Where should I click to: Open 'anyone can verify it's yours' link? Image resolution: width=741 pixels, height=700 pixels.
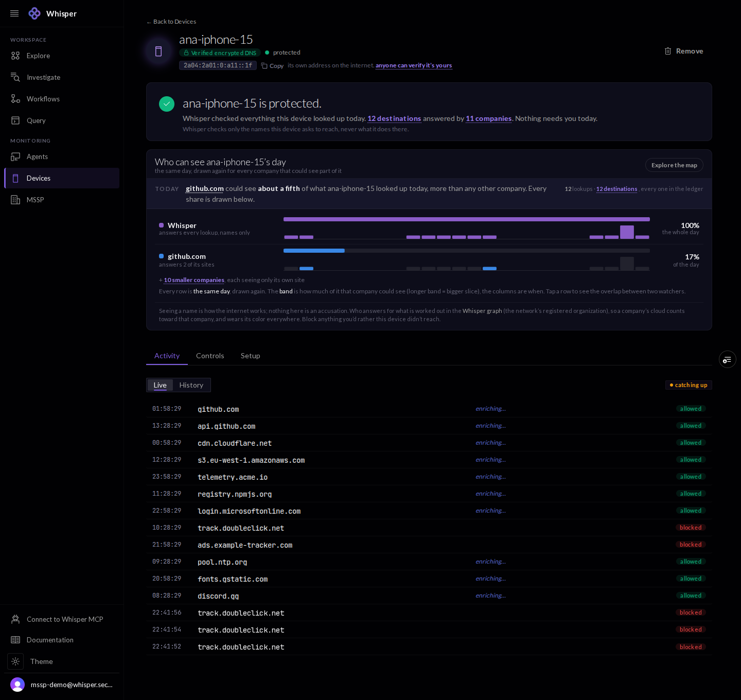(414, 65)
